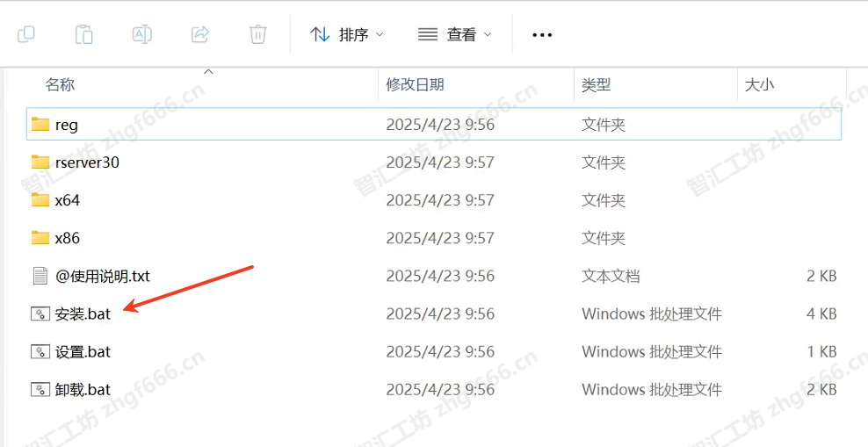Select the file name x64
Screen dimensions: 868x447
pos(68,199)
